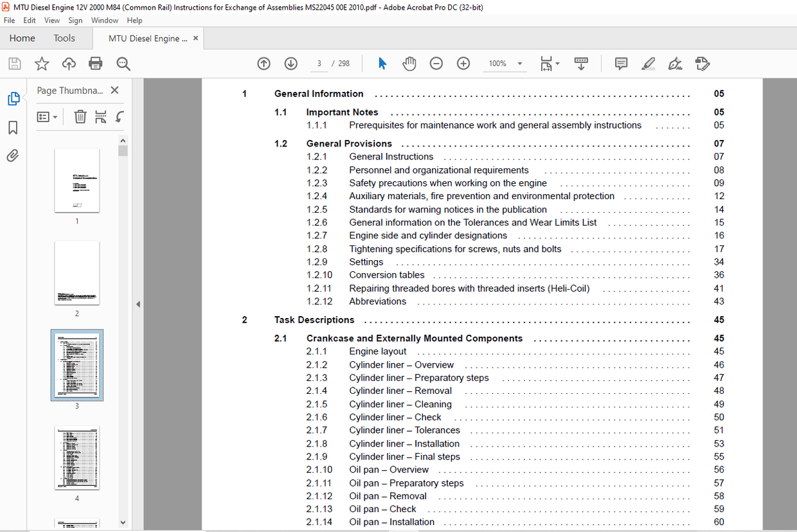Open the zoom level dropdown
The height and width of the screenshot is (532, 797).
coord(520,64)
